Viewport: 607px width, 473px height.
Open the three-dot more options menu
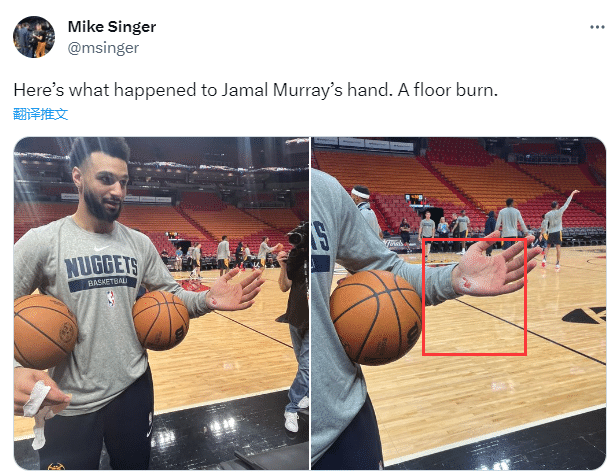click(597, 27)
